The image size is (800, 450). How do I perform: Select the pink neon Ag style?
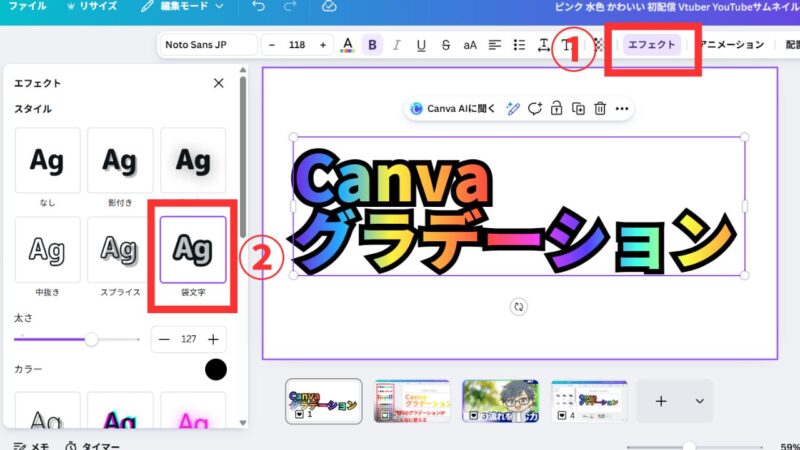pos(193,411)
